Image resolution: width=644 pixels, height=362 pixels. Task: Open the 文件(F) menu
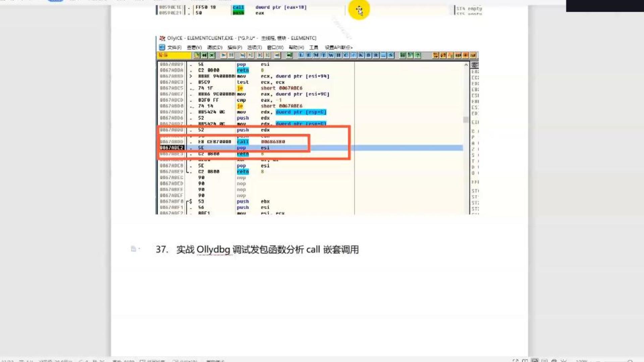pos(174,47)
